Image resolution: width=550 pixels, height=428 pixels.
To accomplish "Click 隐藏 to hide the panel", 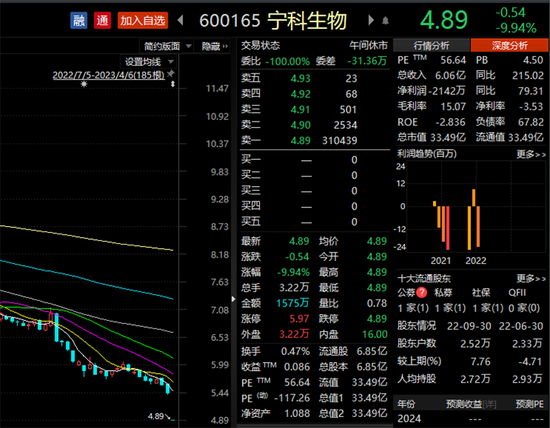I will [x=215, y=46].
